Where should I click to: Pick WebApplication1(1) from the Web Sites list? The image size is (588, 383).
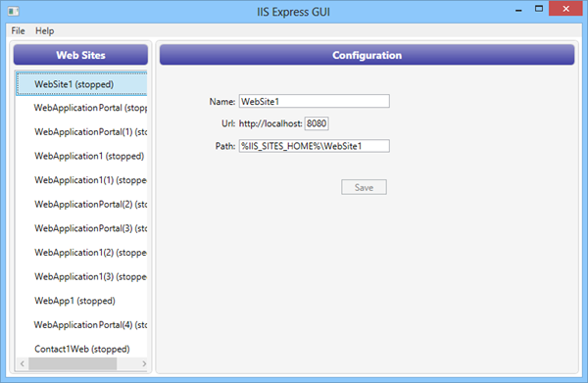tap(81, 180)
